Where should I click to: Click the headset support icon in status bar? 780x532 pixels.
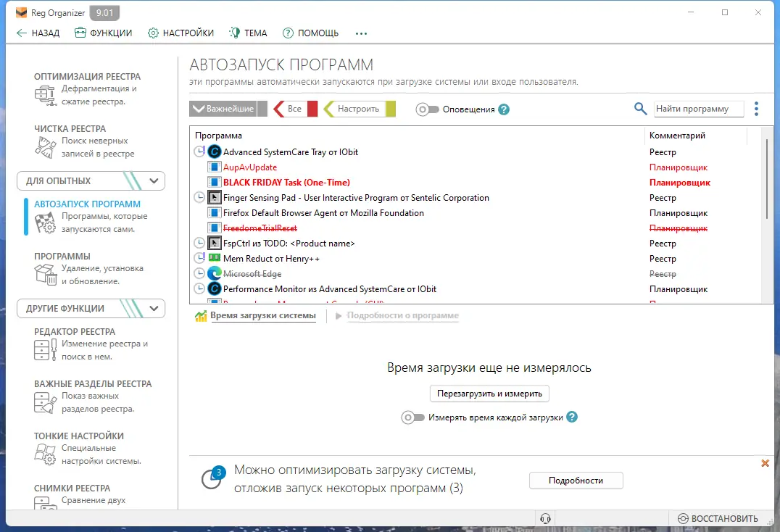545,518
